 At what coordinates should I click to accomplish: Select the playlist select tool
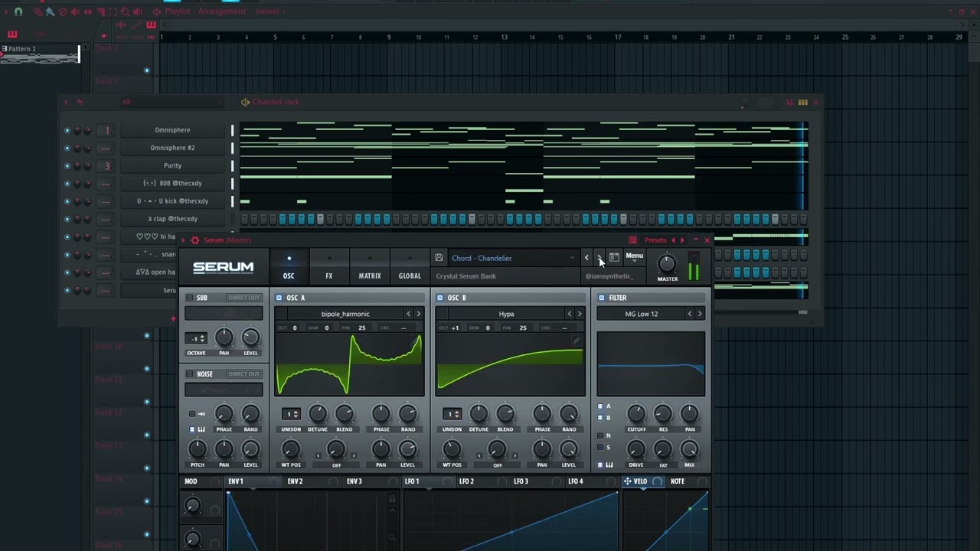tap(113, 11)
